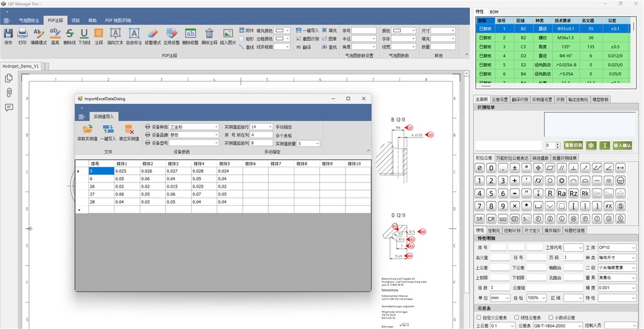Toggle the 自定义公差表 checkbox
This screenshot has width=644, height=329.
click(x=479, y=318)
